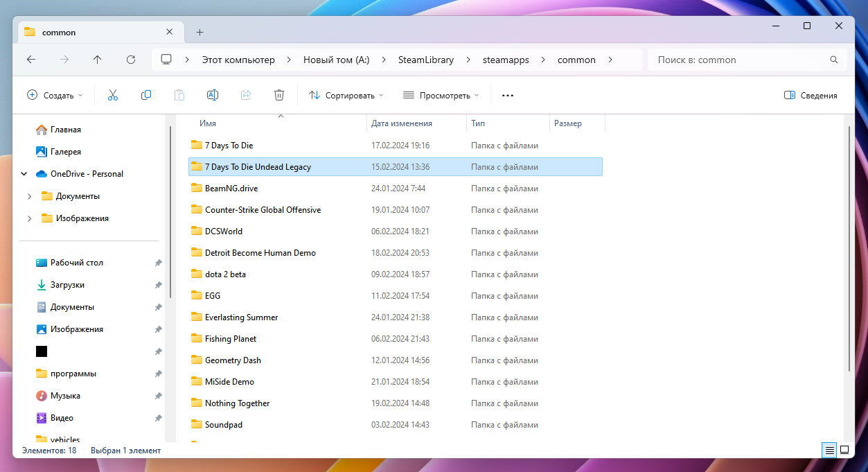The image size is (868, 472).
Task: Click the computer monitor icon in address bar
Action: [166, 60]
